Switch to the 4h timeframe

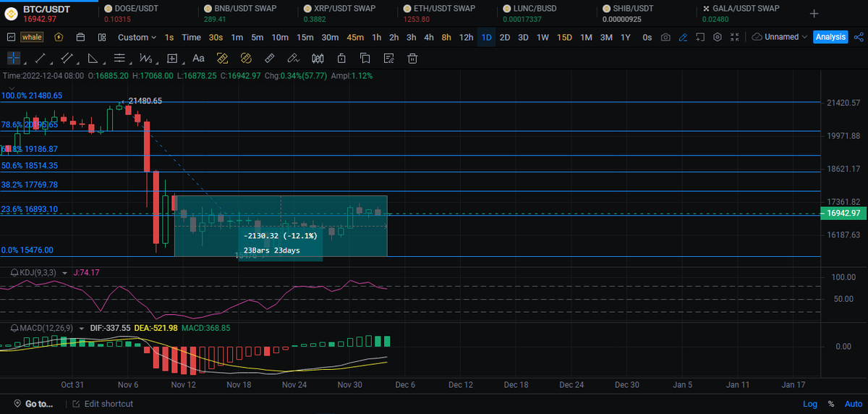click(x=429, y=37)
